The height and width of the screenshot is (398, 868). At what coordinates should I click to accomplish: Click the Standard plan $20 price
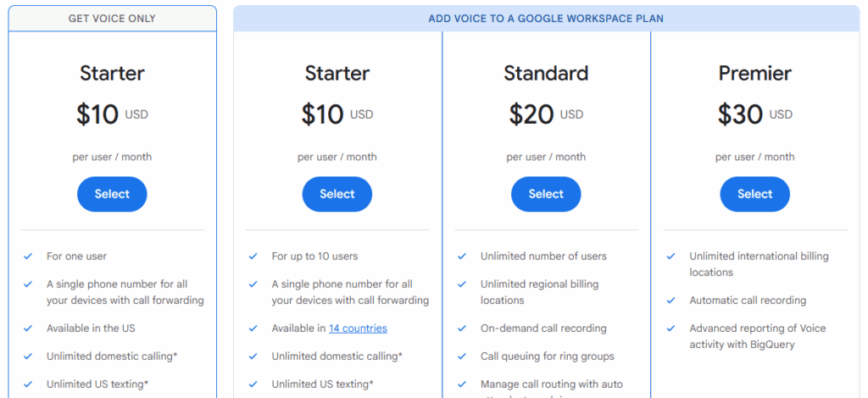click(x=531, y=115)
